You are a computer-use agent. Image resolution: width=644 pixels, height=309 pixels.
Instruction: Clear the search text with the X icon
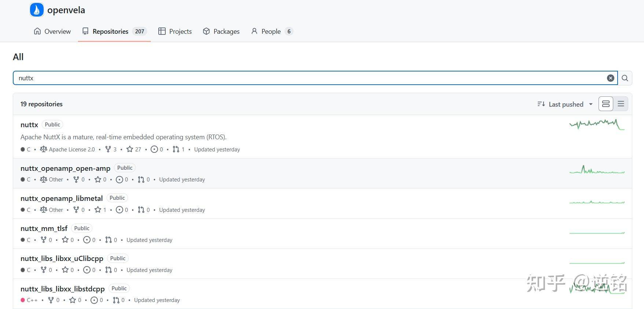point(611,78)
